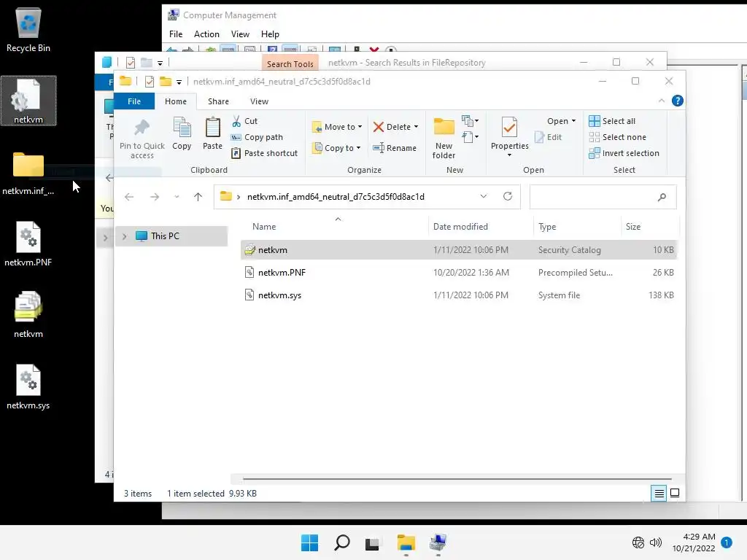Collapse the ribbon with chevron
Viewport: 747px width, 560px height.
coord(661,101)
